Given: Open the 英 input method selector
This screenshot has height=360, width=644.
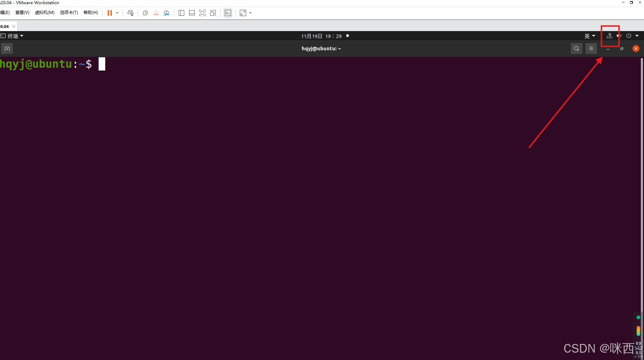Looking at the screenshot, I should 590,36.
